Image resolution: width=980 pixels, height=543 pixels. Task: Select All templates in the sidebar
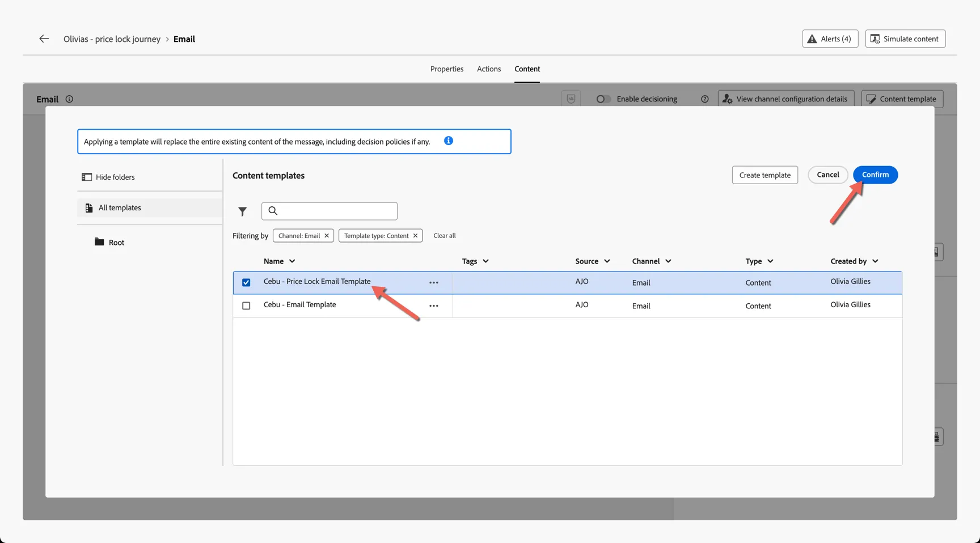pos(150,207)
